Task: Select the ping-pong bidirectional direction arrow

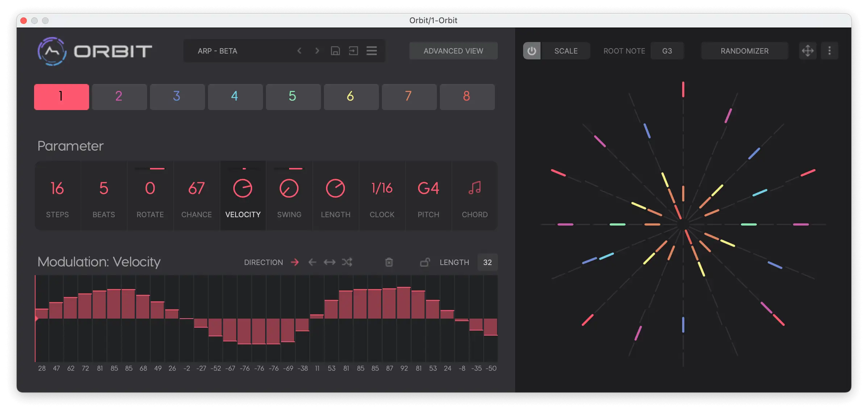Action: (x=329, y=262)
